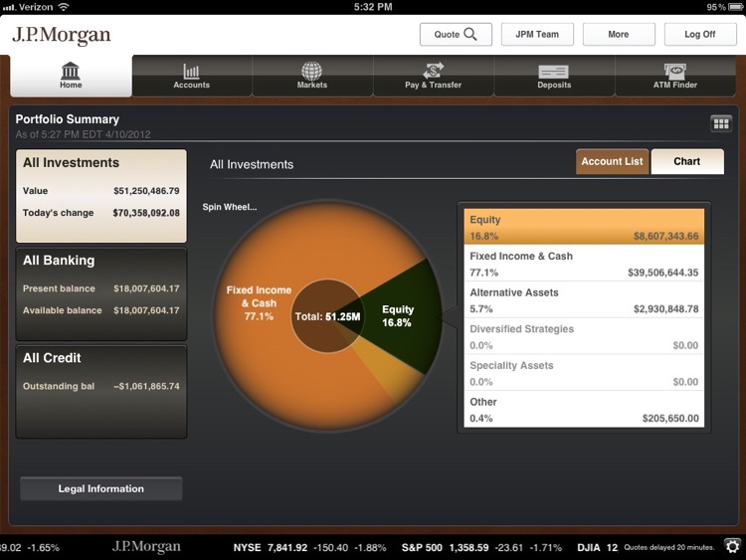This screenshot has width=746, height=560.
Task: Go to the Deposits tab label
Action: (x=554, y=86)
